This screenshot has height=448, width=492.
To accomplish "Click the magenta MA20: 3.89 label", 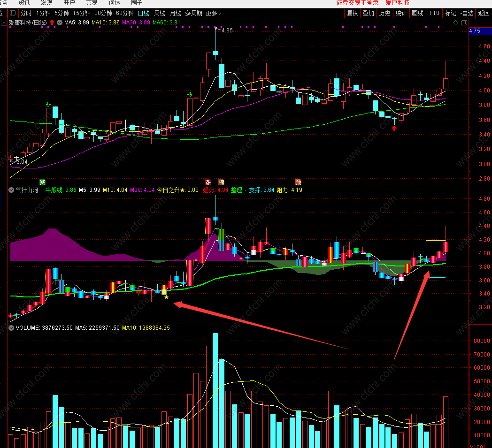I will tap(136, 23).
